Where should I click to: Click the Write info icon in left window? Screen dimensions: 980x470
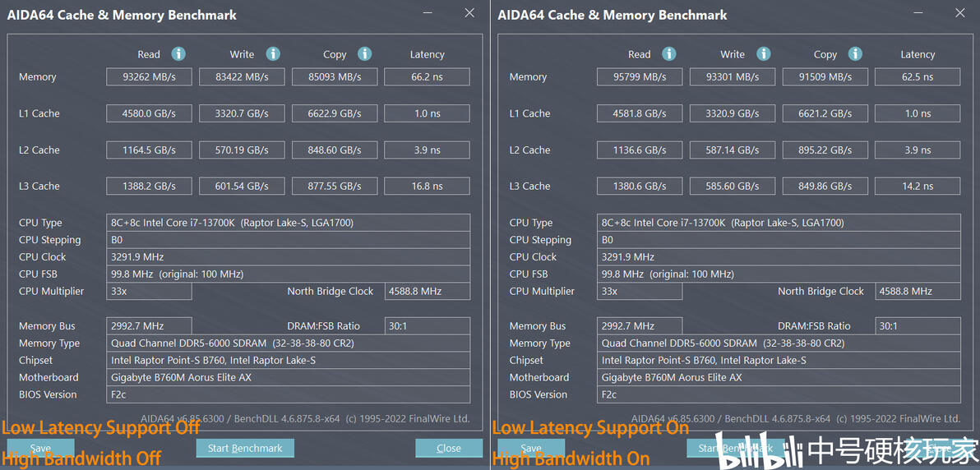pos(272,53)
